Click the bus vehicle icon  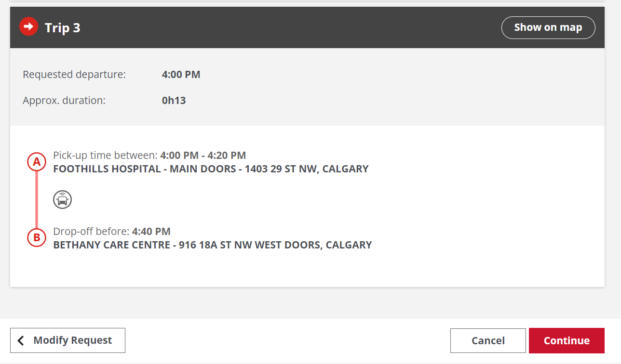[62, 199]
